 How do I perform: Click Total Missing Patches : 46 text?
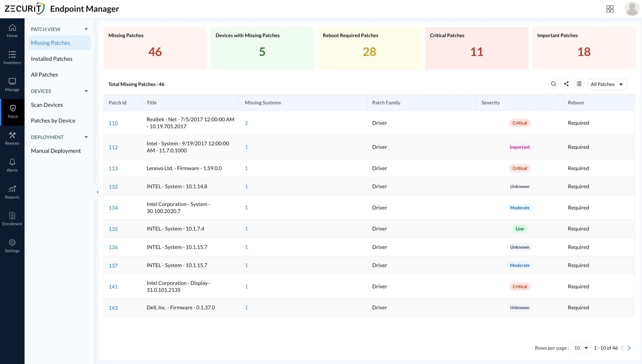[x=136, y=84]
